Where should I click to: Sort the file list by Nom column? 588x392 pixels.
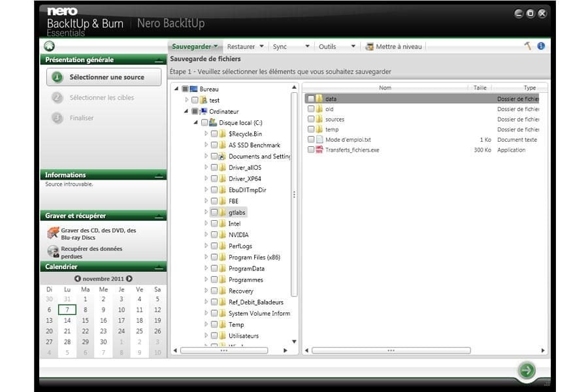(x=385, y=88)
